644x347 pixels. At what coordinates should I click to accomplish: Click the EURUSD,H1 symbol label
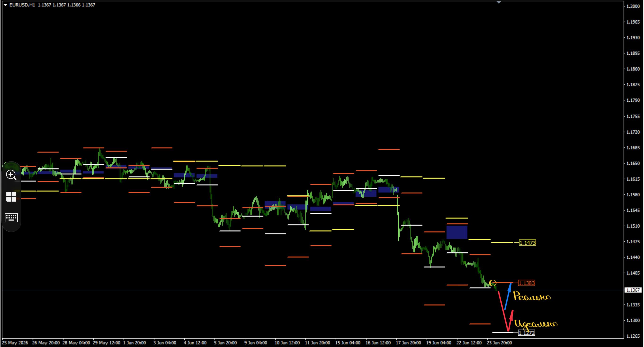(22, 5)
